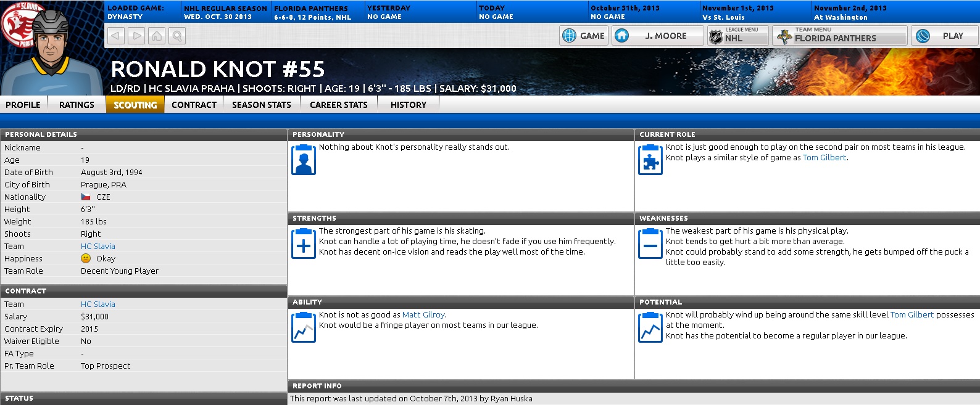Click Florida Panthers record 6-6-0 text

click(313, 17)
